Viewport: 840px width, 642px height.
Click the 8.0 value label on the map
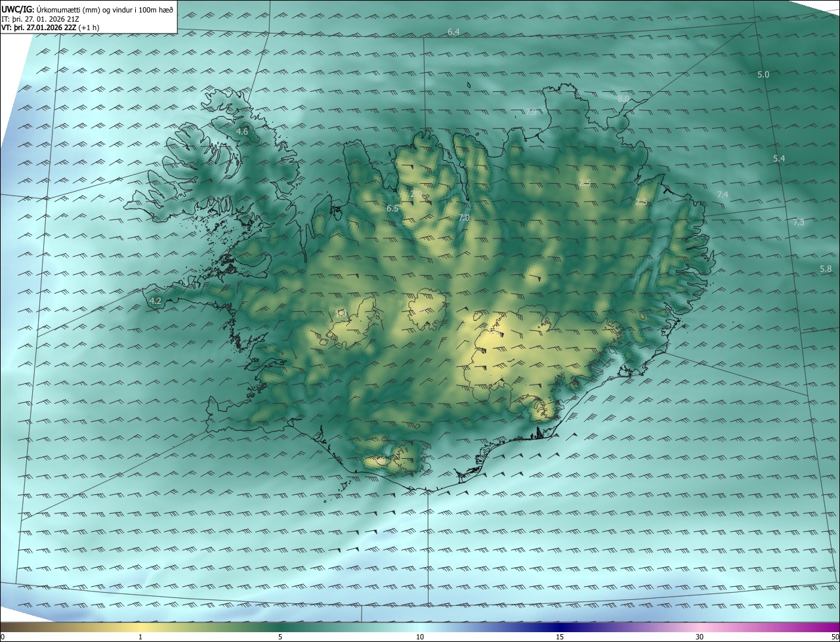tap(623, 98)
